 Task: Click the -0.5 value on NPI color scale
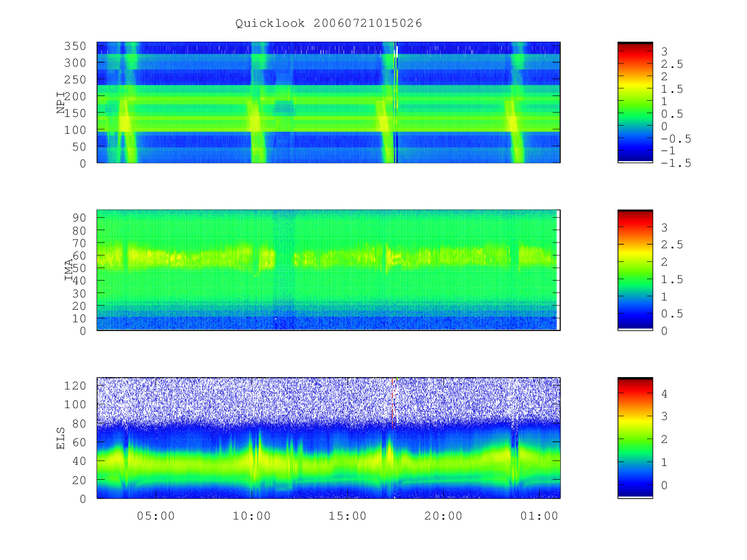tap(675, 138)
